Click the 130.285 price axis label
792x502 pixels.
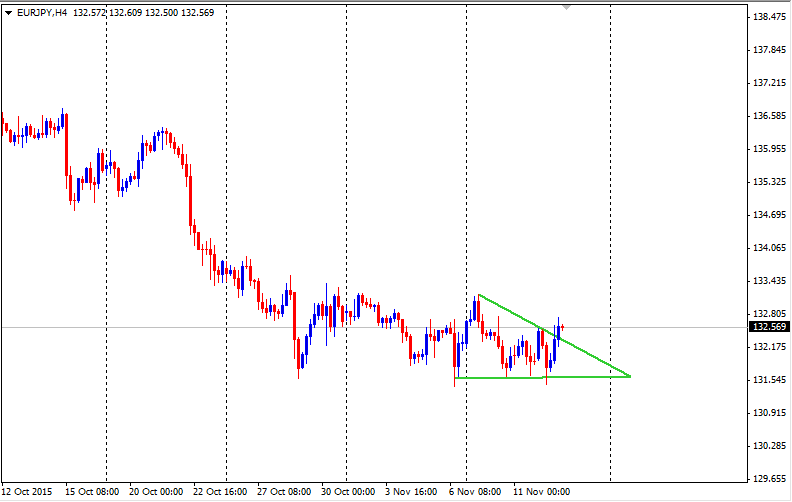tap(769, 445)
